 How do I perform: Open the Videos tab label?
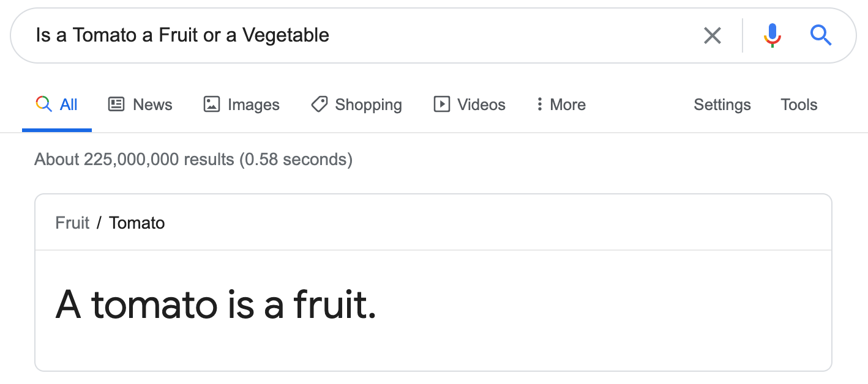click(x=481, y=105)
